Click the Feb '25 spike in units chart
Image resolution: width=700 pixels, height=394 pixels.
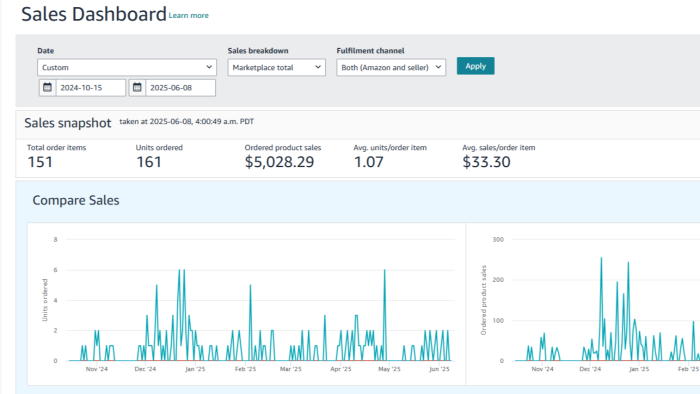(250, 286)
